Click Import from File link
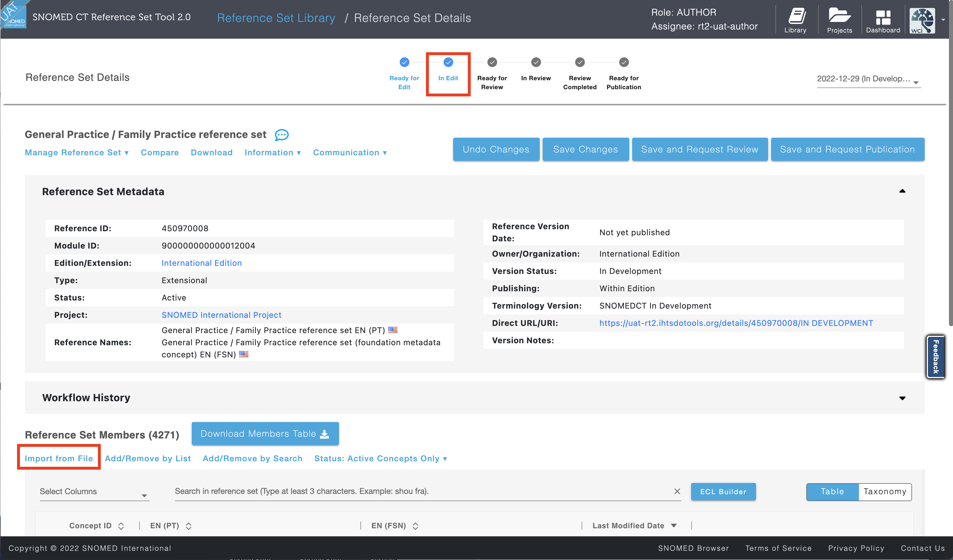The image size is (953, 560). [x=59, y=458]
